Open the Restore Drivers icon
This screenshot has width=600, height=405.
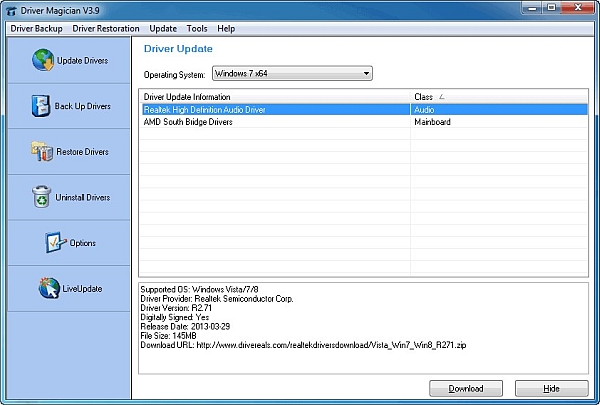pos(43,151)
